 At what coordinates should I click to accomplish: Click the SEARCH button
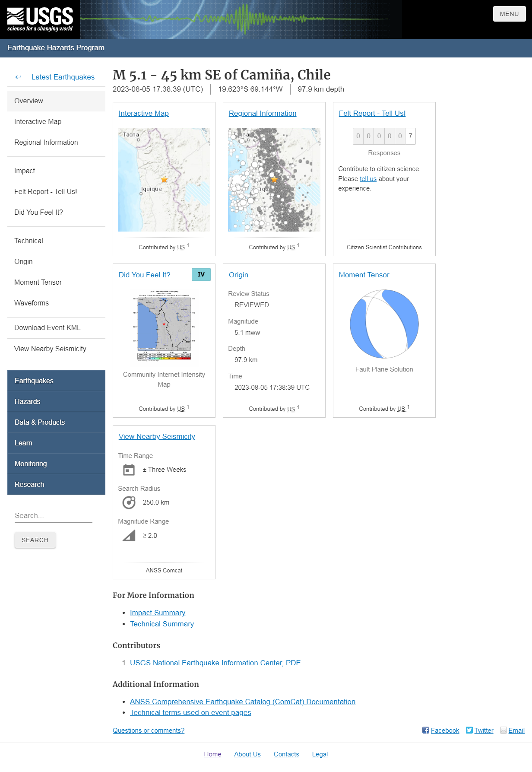tap(35, 540)
